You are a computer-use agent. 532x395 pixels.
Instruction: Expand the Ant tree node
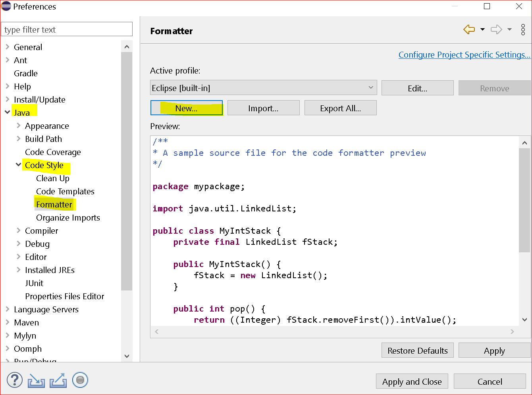[7, 60]
